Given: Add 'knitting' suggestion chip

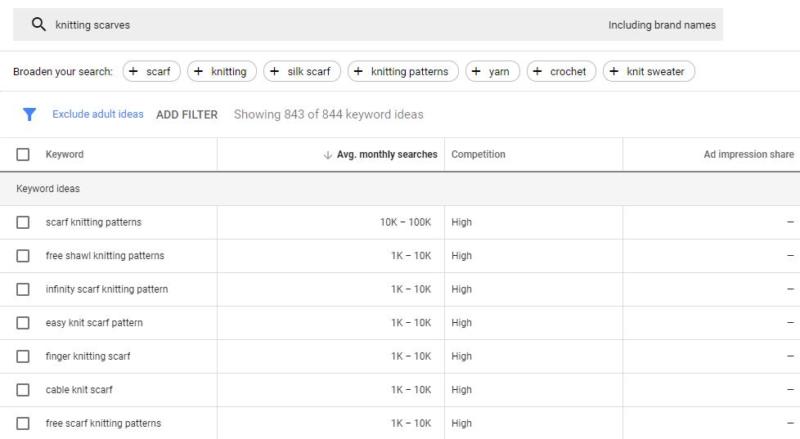Looking at the screenshot, I should coord(221,72).
